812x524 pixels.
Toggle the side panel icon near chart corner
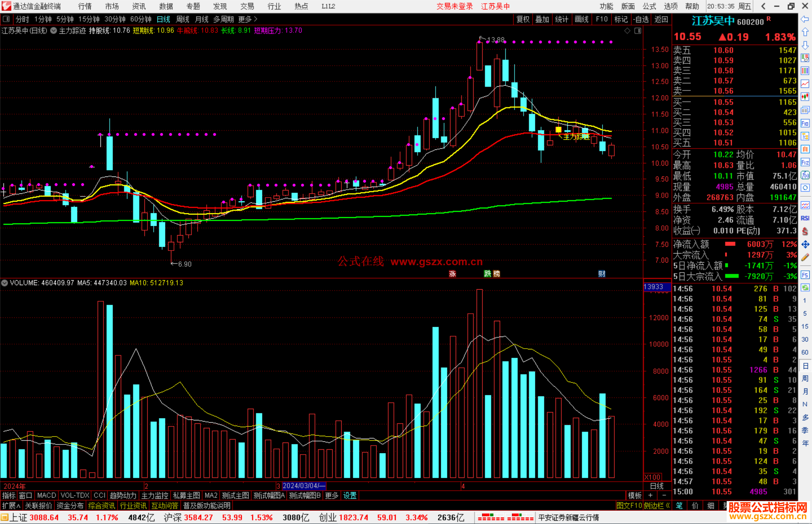point(638,31)
